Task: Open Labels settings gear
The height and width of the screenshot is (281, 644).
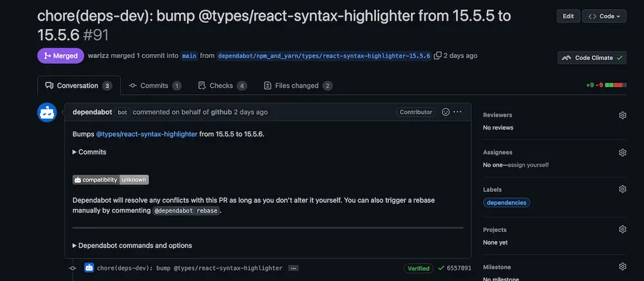Action: click(x=622, y=189)
